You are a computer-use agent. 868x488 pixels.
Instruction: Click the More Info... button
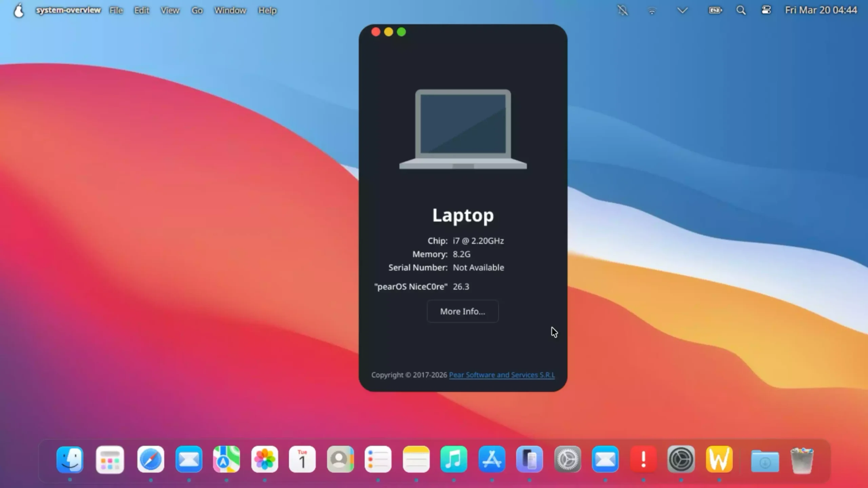[x=462, y=311]
